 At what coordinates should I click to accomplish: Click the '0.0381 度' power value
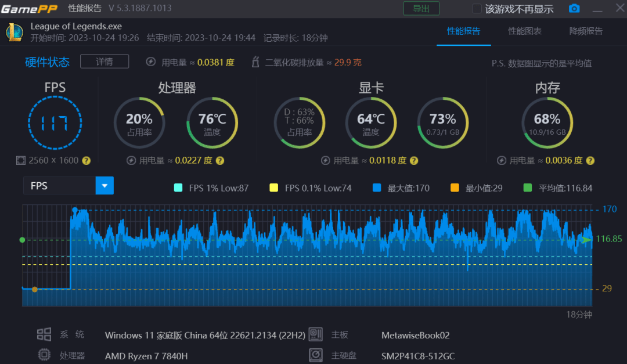(x=216, y=62)
